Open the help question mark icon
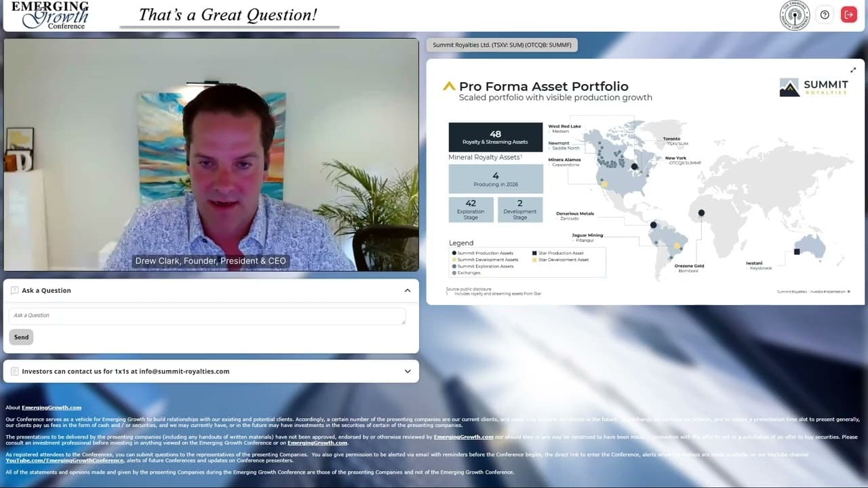This screenshot has height=488, width=868. click(x=825, y=15)
